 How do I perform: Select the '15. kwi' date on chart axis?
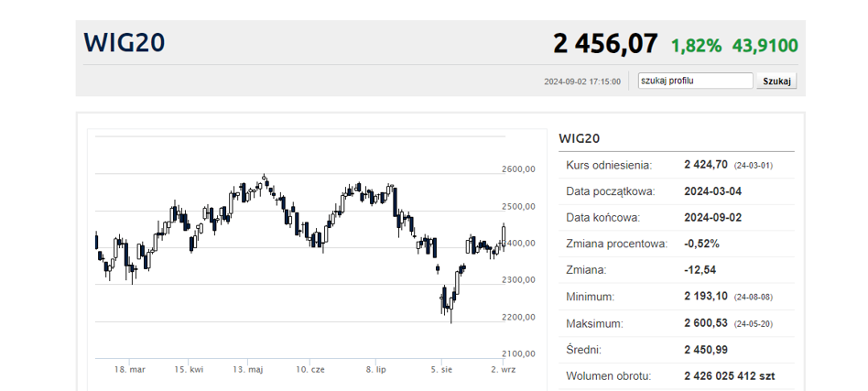tap(189, 369)
